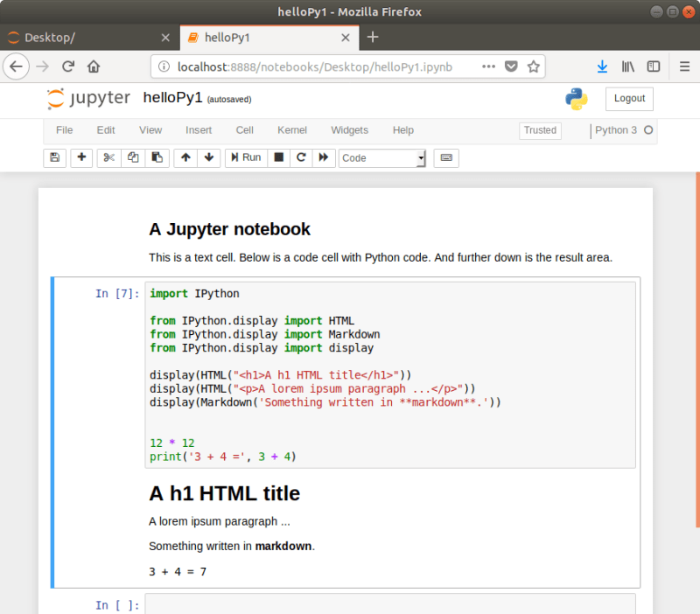Open the command palette keyboard icon
The height and width of the screenshot is (614, 700).
445,157
